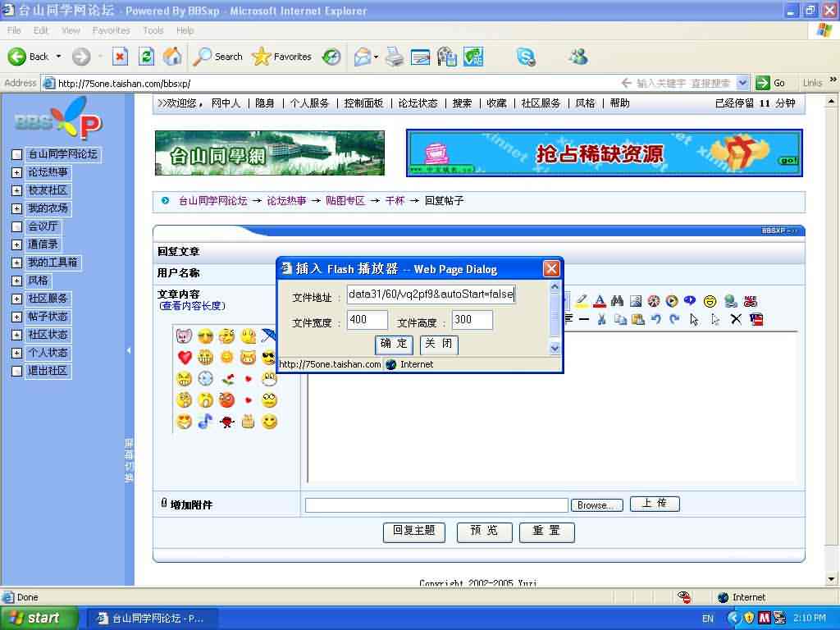Screen dimensions: 840x630
Task: Open the Back button history dropdown arrow
Action: tap(58, 57)
